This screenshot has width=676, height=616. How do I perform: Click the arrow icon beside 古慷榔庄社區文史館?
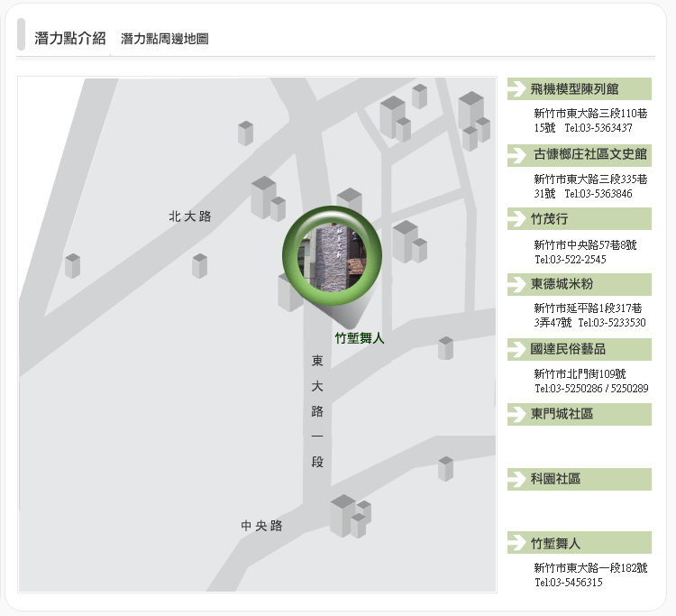(x=516, y=155)
